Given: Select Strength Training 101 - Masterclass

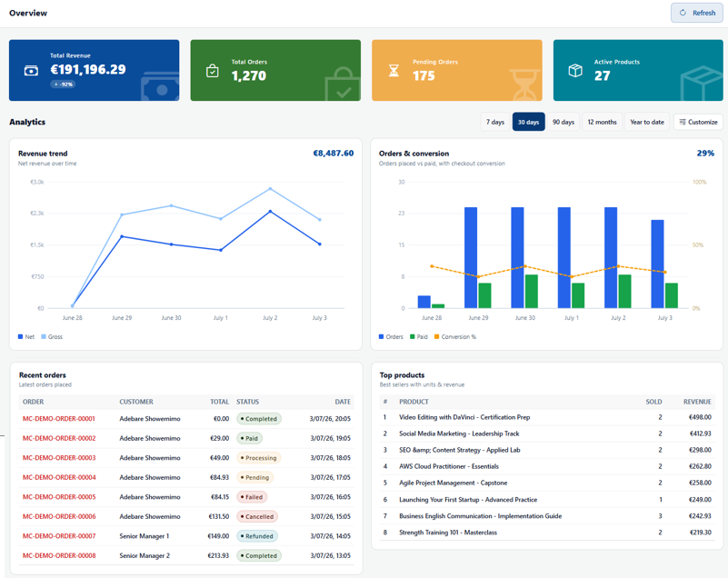Looking at the screenshot, I should pos(547,533).
